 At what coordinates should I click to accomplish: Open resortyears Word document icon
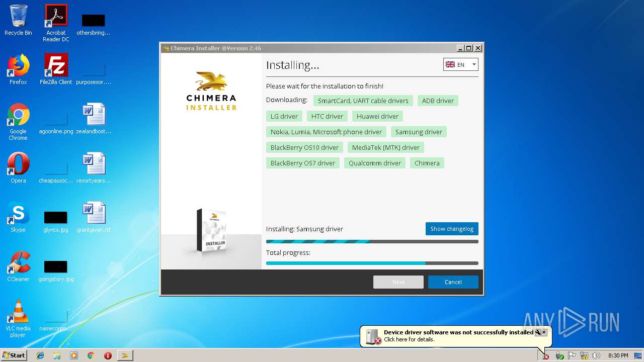pyautogui.click(x=94, y=168)
